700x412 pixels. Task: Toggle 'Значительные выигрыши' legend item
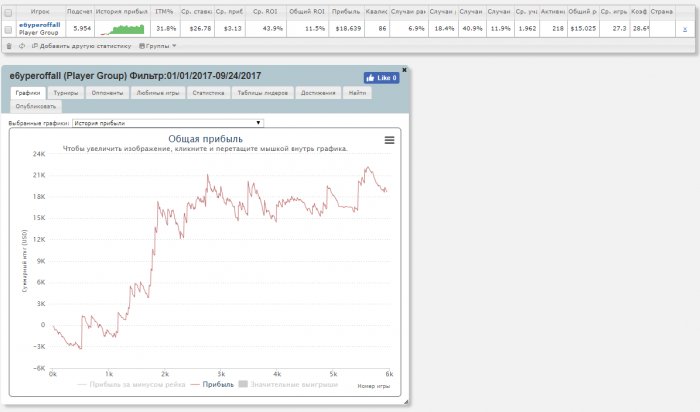pos(288,384)
